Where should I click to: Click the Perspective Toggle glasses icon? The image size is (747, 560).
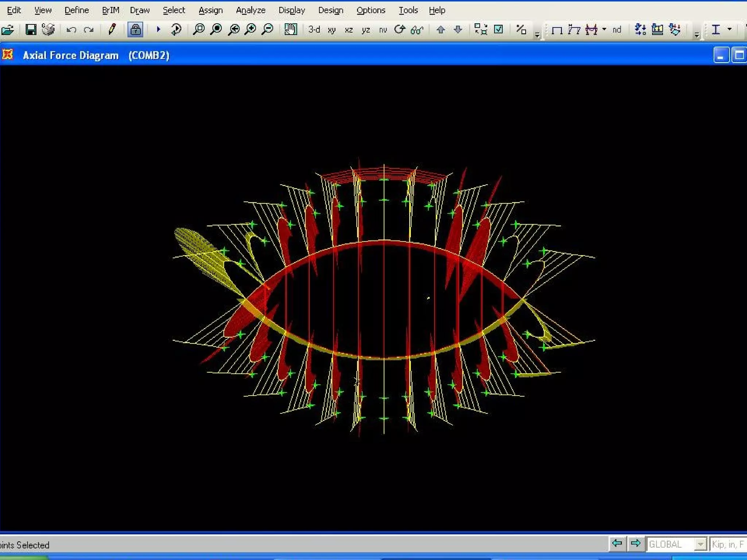[x=417, y=30]
